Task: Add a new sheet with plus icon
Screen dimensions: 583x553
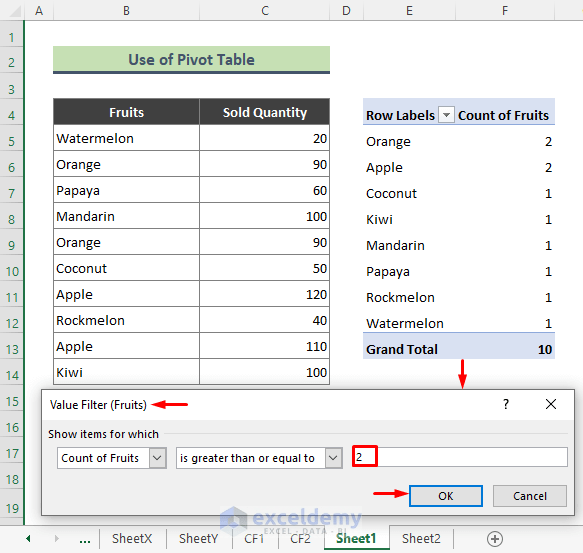Action: (x=495, y=538)
